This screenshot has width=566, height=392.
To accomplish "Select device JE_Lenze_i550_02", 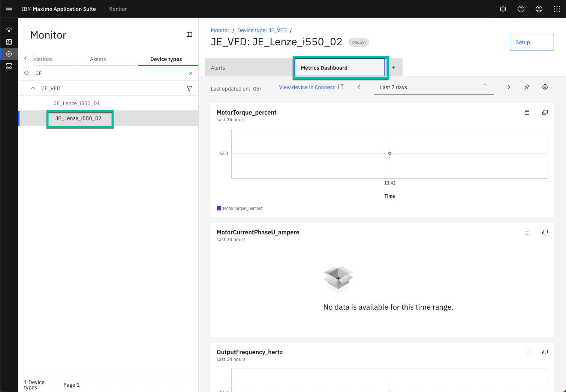I will (x=78, y=118).
